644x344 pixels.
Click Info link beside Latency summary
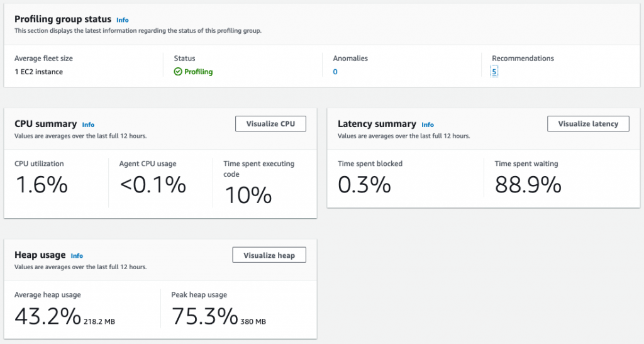coord(428,125)
